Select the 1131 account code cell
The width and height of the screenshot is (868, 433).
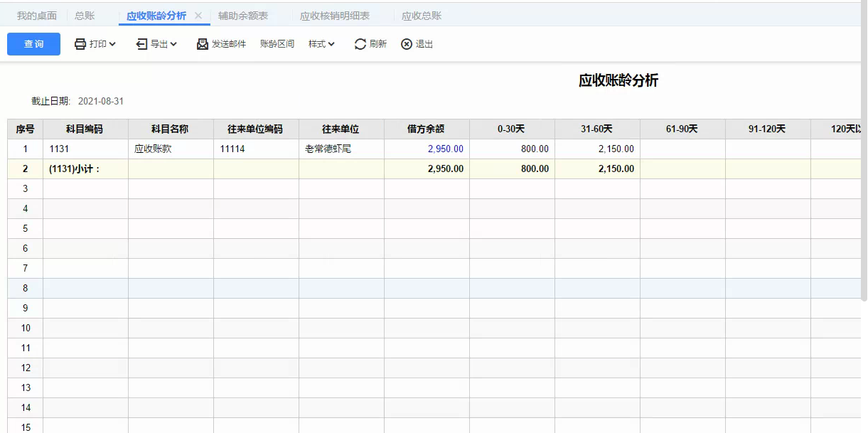click(x=85, y=149)
